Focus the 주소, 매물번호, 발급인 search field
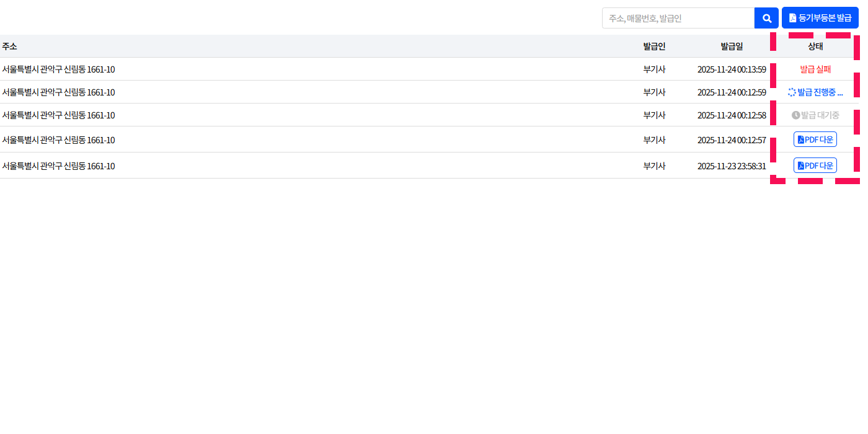The image size is (868, 434). (678, 18)
